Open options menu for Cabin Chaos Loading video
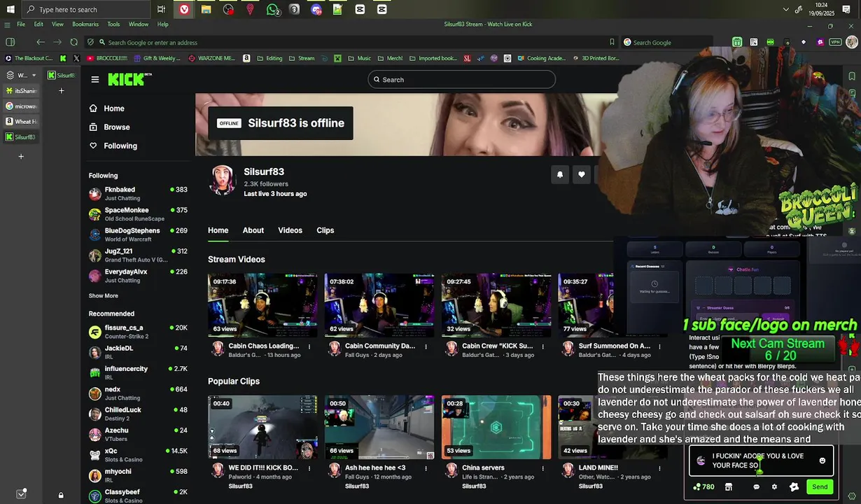The width and height of the screenshot is (861, 504). [x=309, y=346]
